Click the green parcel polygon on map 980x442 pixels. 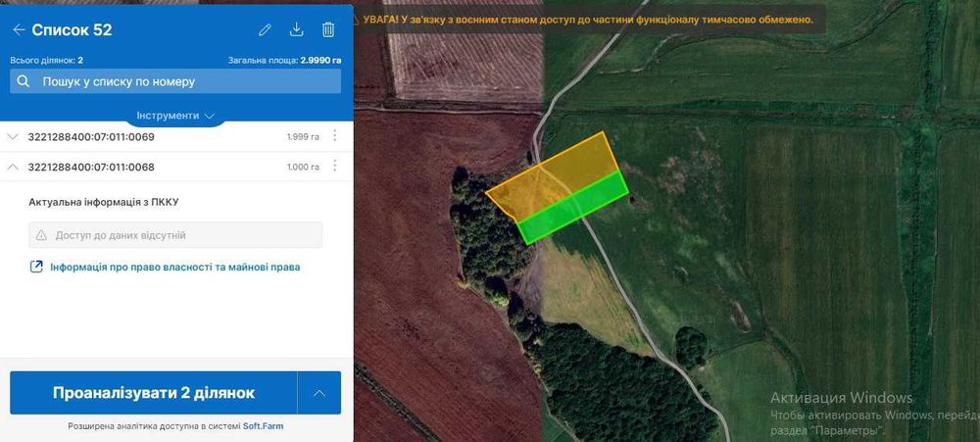pyautogui.click(x=572, y=210)
